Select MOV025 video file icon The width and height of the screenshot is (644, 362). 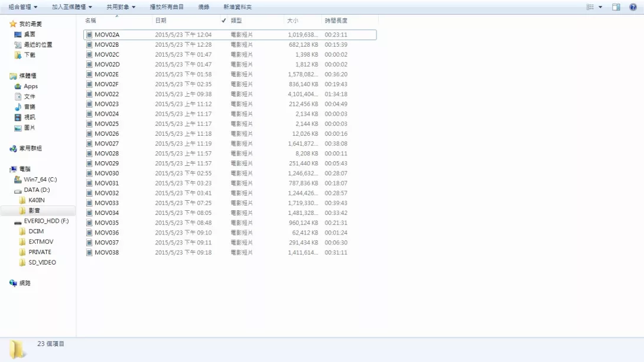coord(89,123)
